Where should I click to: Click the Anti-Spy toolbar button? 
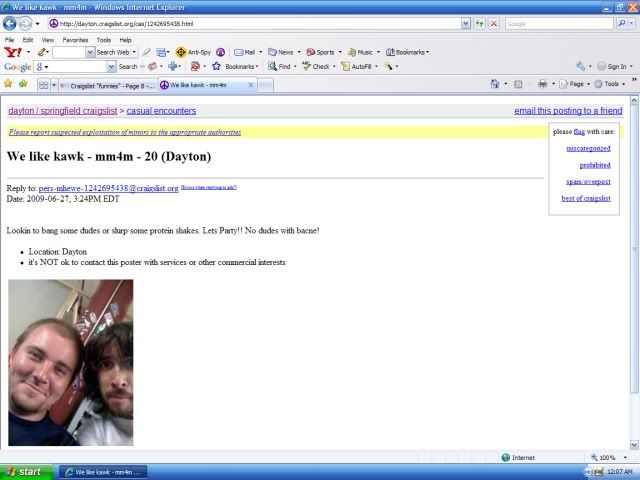point(193,52)
